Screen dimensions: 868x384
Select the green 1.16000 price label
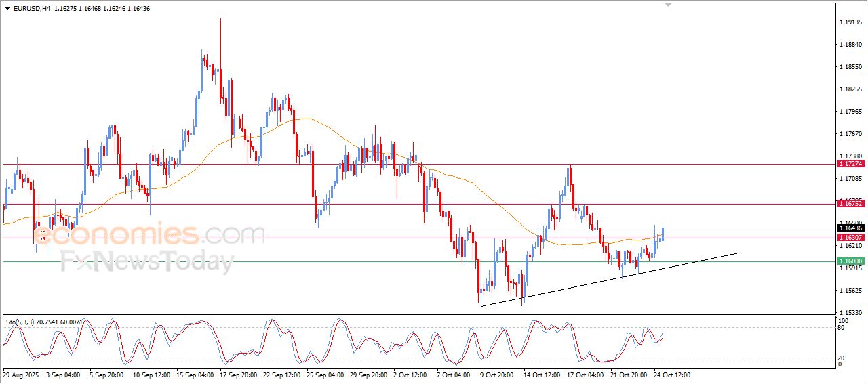coord(849,261)
